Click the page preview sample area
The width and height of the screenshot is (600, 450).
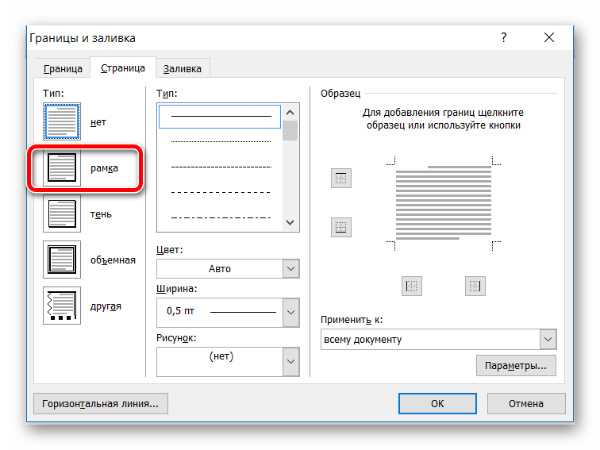click(443, 204)
